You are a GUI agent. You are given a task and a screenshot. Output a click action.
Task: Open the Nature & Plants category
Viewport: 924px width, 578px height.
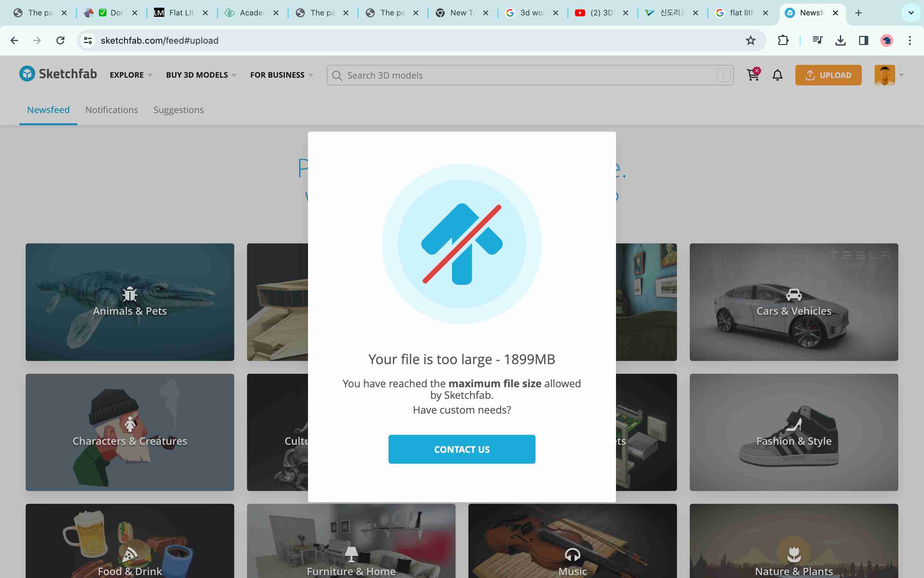tap(794, 541)
